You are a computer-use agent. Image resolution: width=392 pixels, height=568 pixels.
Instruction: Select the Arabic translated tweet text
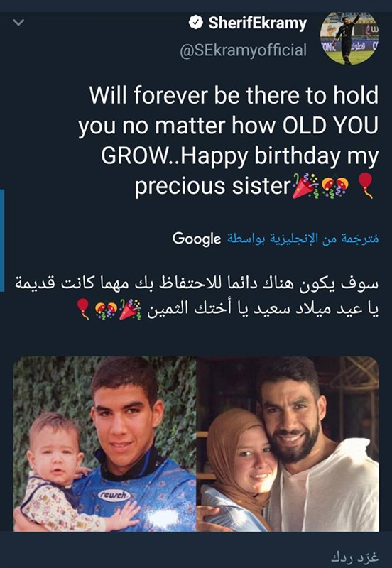pos(197,296)
